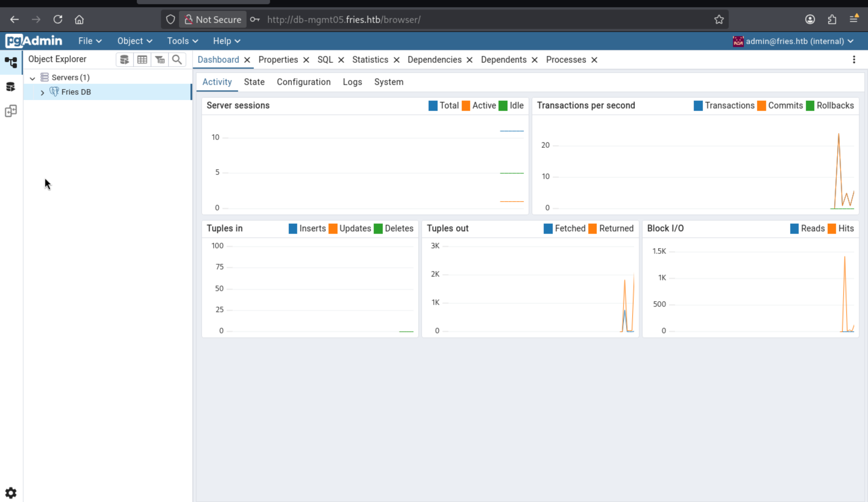Screen dimensions: 868x502
Task: Open the three-dot panel options menu
Action: 854,60
